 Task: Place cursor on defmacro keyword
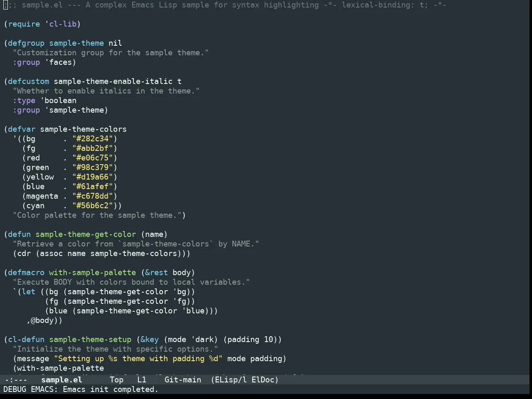[26, 273]
